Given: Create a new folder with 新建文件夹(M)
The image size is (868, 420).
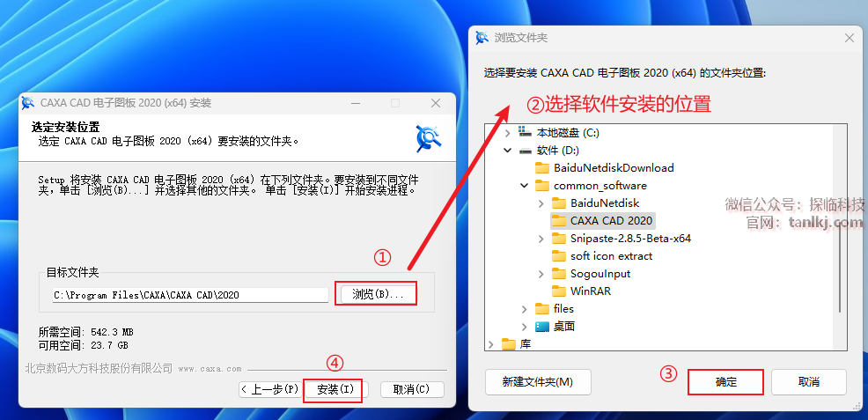Looking at the screenshot, I should pos(538,382).
